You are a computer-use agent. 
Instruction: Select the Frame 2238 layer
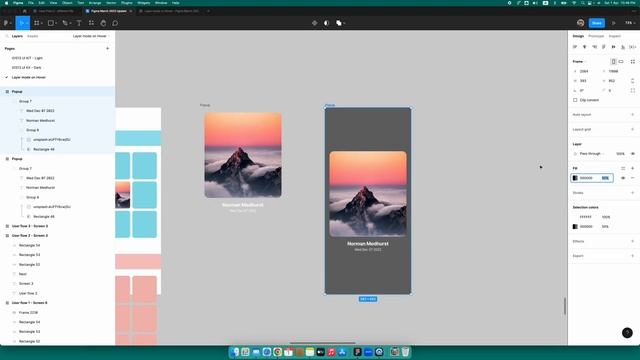click(28, 313)
